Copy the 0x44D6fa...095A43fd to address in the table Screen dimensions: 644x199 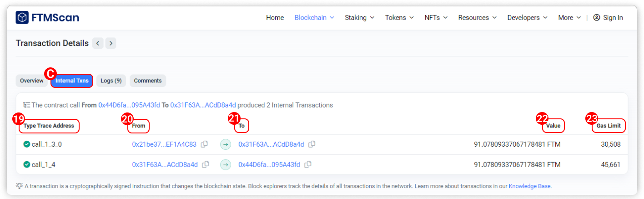[x=308, y=164]
